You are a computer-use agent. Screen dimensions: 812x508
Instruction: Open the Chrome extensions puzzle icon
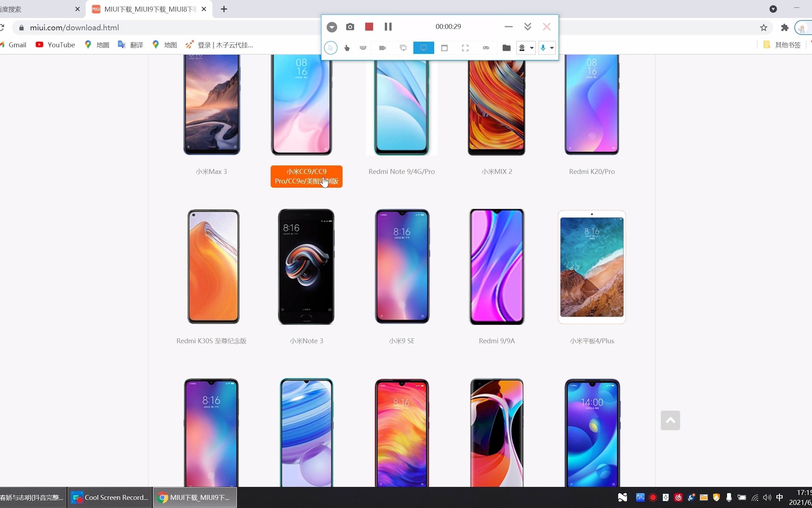(785, 28)
